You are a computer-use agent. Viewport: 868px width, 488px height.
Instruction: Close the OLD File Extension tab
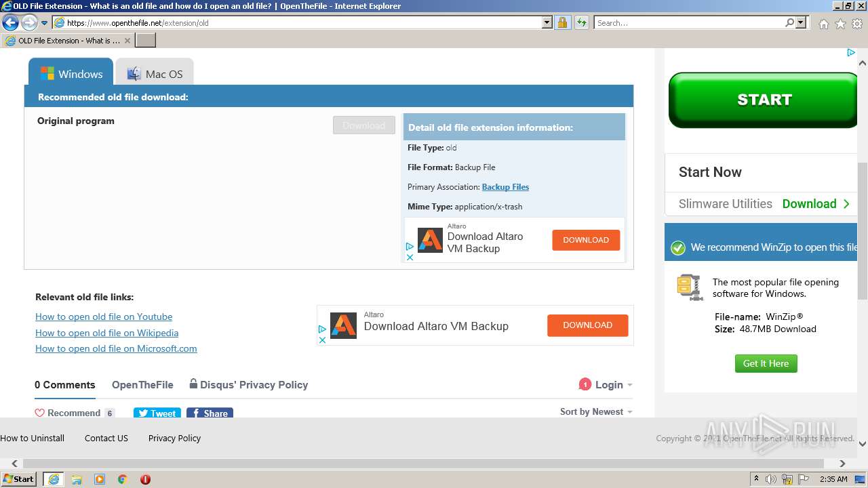127,41
